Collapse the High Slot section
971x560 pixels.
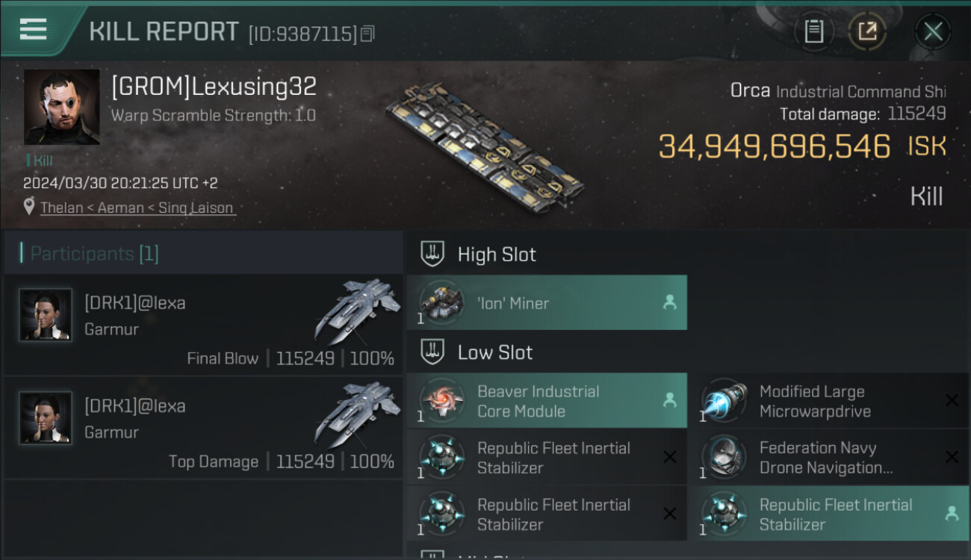[433, 255]
